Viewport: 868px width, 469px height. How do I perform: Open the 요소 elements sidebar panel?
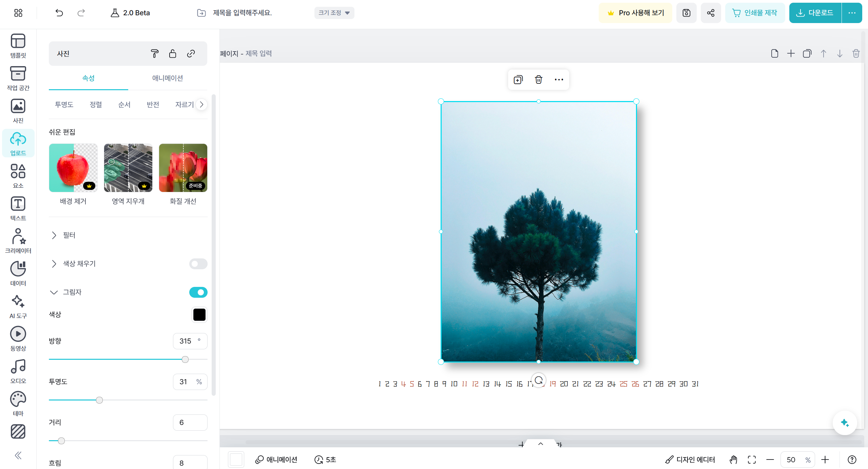(x=18, y=176)
